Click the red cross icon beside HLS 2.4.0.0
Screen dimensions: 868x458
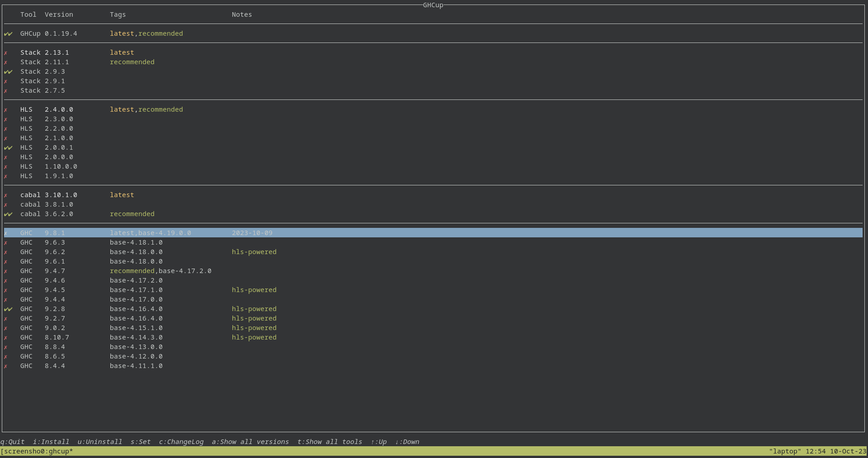[x=6, y=110]
